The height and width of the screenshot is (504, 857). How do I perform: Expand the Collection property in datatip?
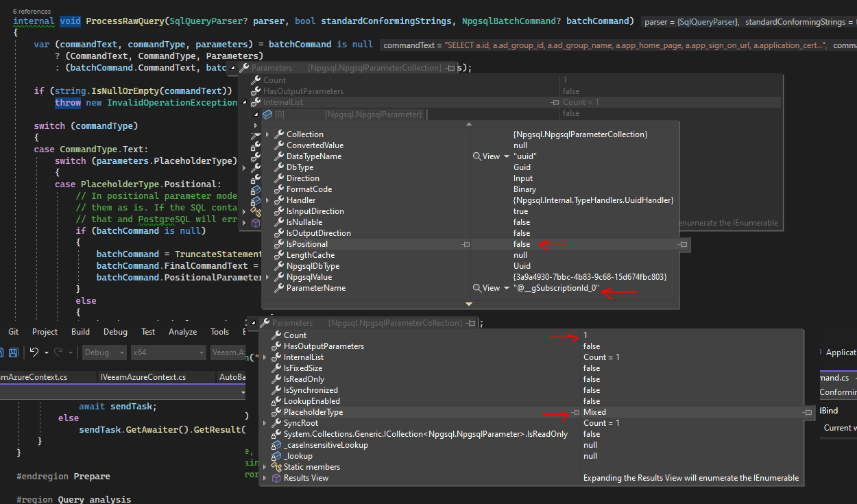[267, 134]
